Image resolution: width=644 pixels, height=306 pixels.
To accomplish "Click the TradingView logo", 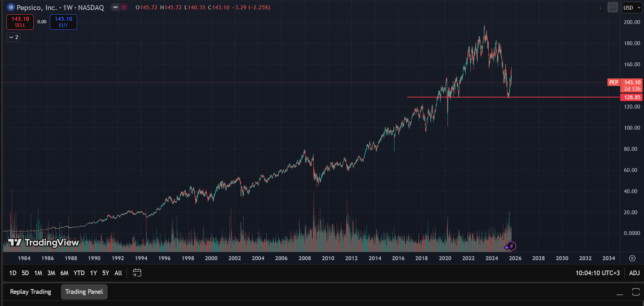I will pyautogui.click(x=43, y=243).
